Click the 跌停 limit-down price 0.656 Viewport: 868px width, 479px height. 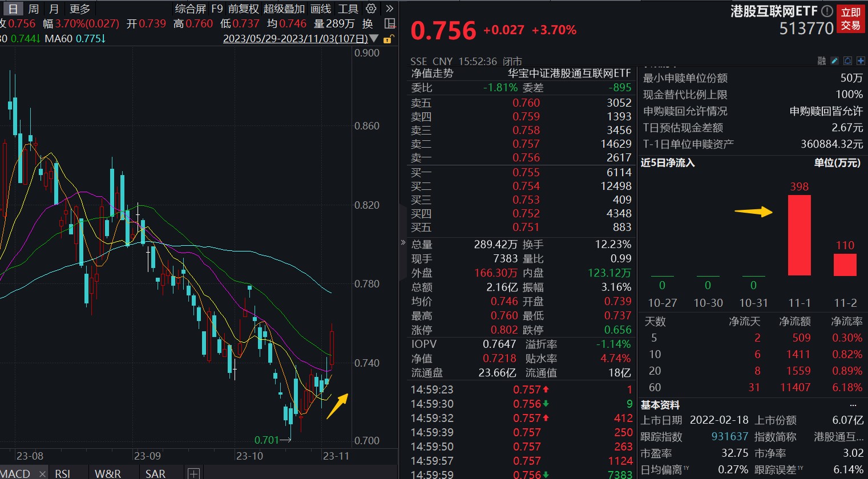tap(617, 330)
